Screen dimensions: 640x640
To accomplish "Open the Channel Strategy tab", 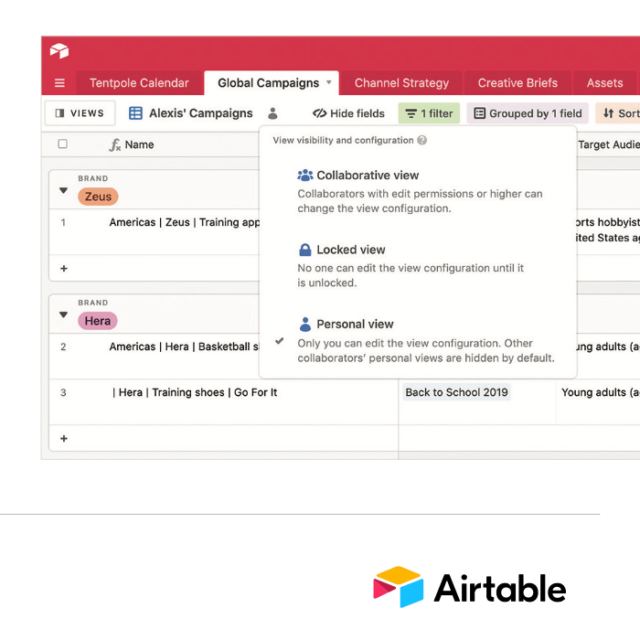I will pos(402,83).
